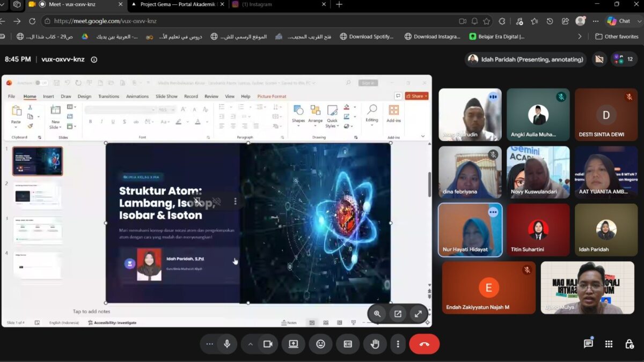644x362 pixels.
Task: Switch to Slide Sorter view icon
Action: [x=326, y=323]
